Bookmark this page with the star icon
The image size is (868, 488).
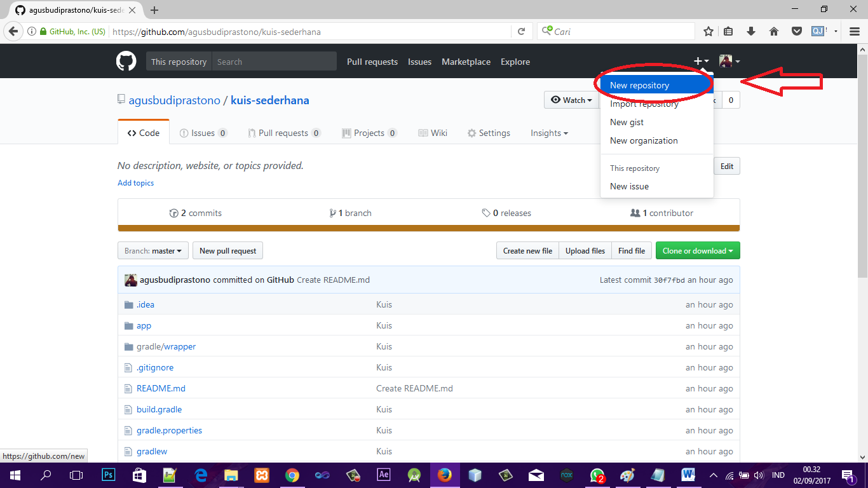[x=708, y=30]
